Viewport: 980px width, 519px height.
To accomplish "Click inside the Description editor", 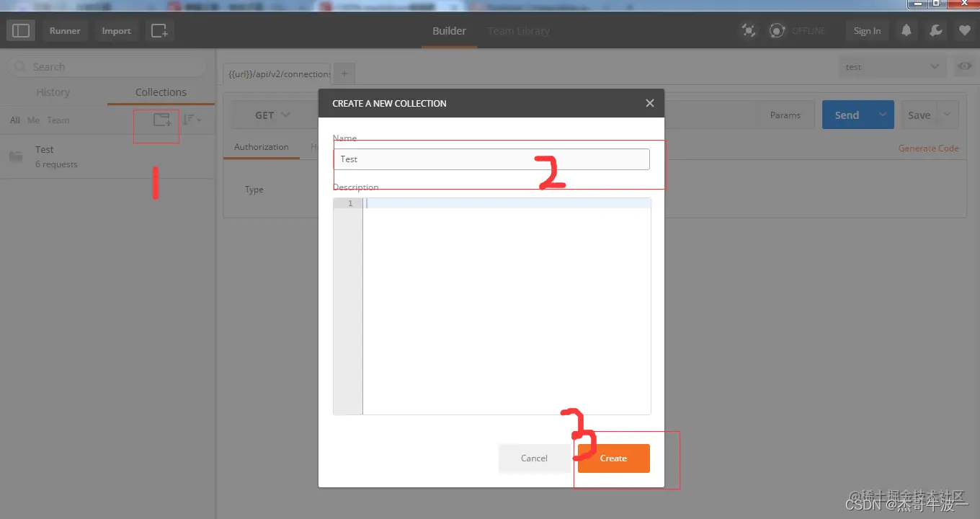I will point(507,306).
